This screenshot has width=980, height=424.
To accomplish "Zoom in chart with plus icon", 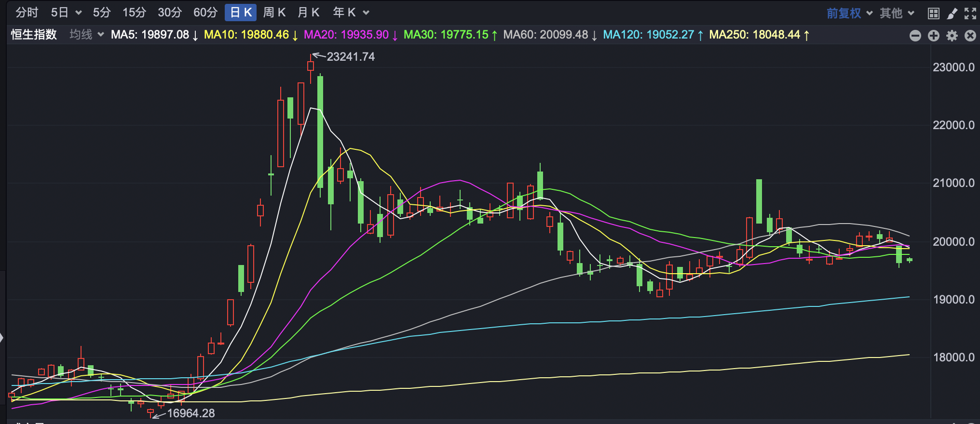I will pos(934,36).
